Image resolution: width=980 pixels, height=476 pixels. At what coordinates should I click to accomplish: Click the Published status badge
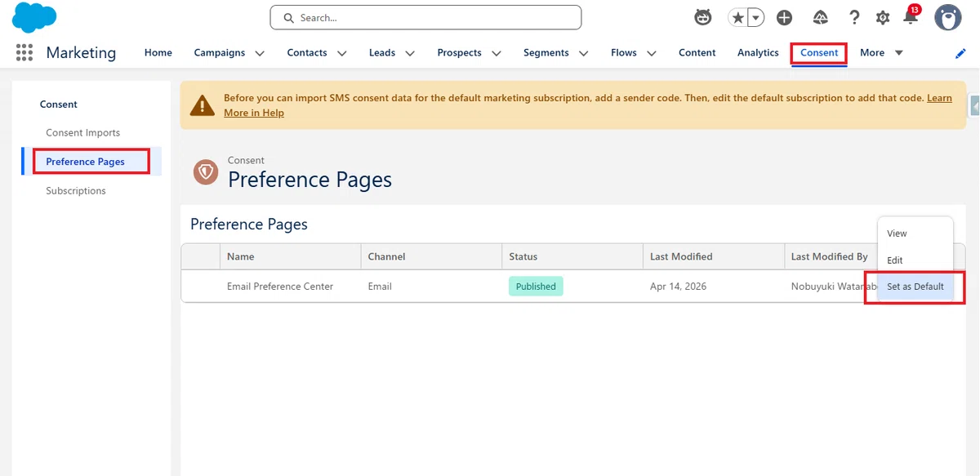tap(536, 287)
